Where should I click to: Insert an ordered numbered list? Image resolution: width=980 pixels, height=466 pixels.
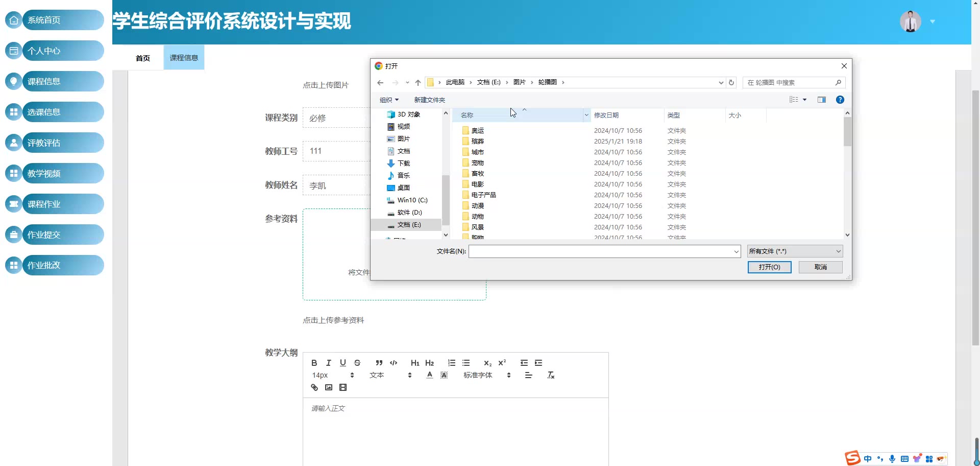[452, 363]
